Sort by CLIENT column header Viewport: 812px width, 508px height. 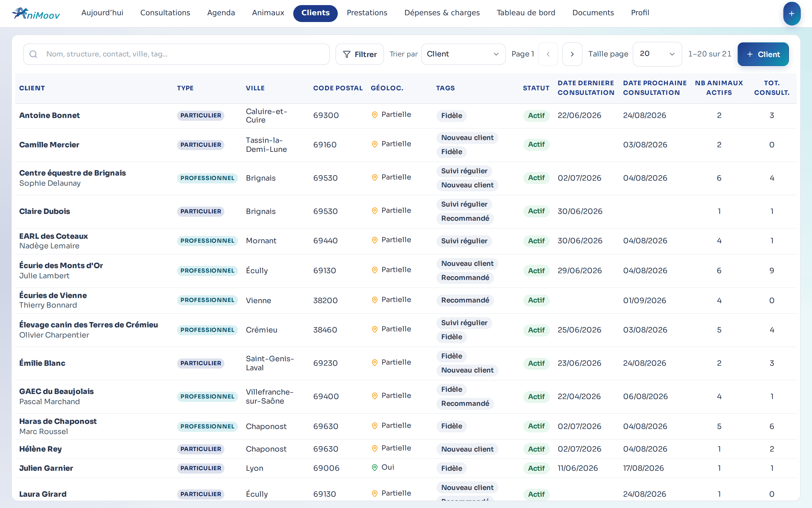click(x=32, y=88)
